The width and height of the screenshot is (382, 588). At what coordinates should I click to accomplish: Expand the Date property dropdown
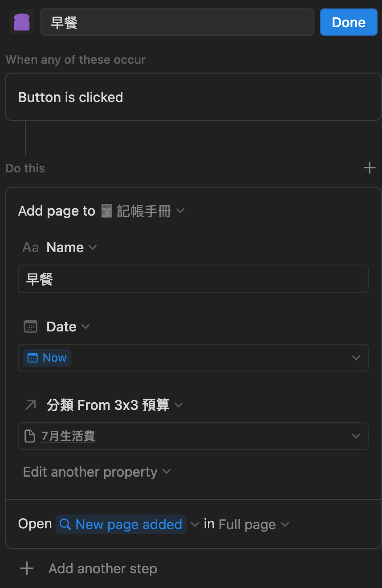click(x=85, y=327)
